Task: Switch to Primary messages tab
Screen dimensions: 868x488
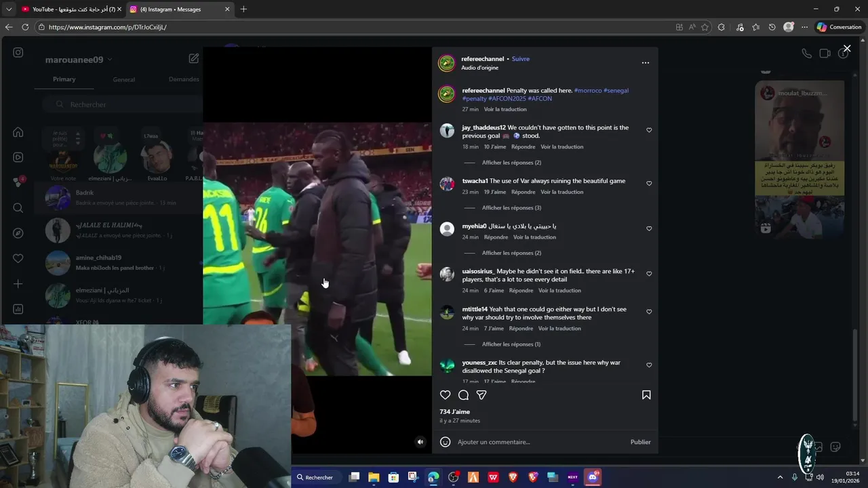Action: (64, 79)
